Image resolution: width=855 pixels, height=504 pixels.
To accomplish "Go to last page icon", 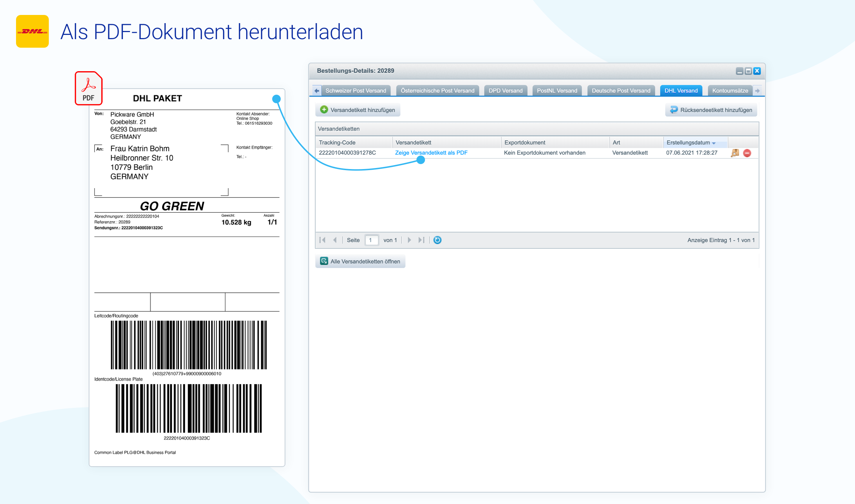I will click(421, 240).
